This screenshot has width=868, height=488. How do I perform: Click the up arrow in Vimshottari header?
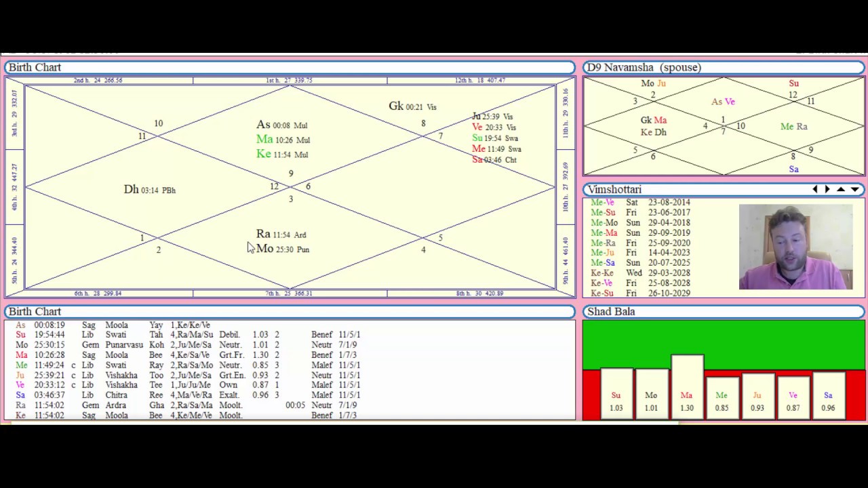[x=841, y=190]
